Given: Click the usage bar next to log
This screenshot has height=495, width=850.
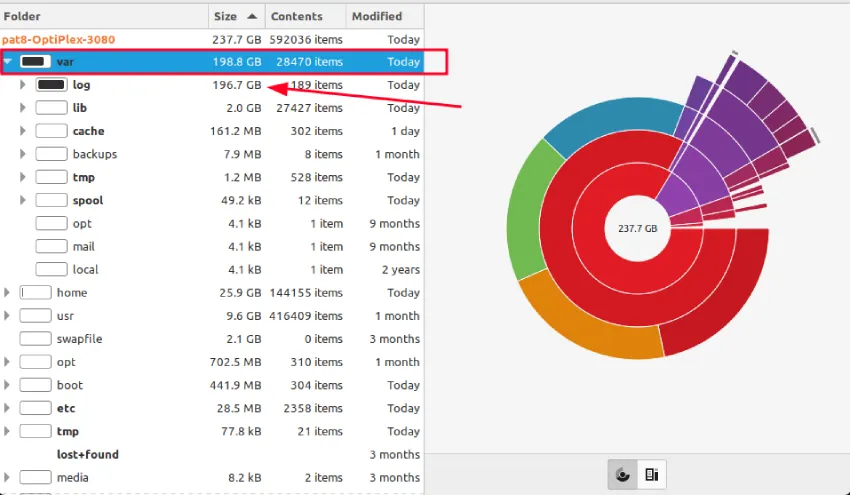Looking at the screenshot, I should click(x=51, y=85).
